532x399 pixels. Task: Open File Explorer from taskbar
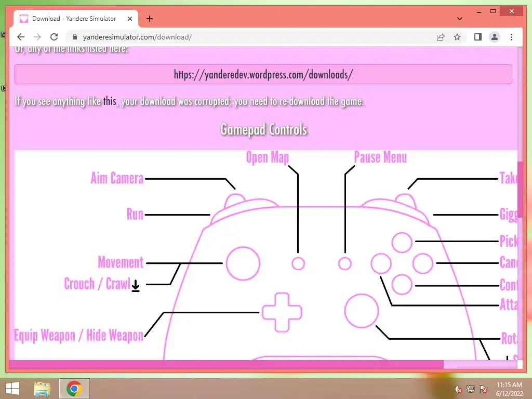coord(42,389)
